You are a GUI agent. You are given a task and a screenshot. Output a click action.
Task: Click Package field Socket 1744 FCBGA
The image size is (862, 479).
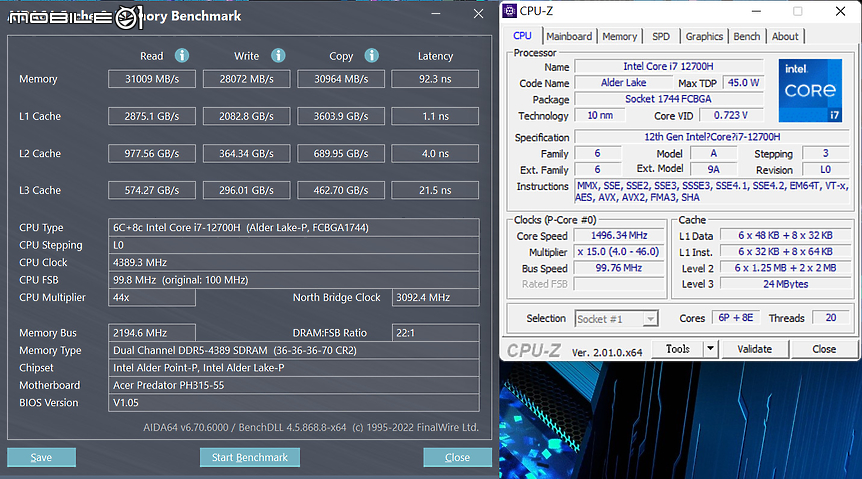click(668, 99)
